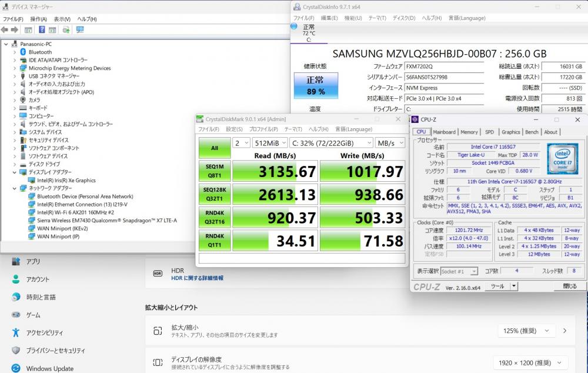
Task: Click the blue disk status circle in CrystalDiskInfo
Action: point(294,26)
